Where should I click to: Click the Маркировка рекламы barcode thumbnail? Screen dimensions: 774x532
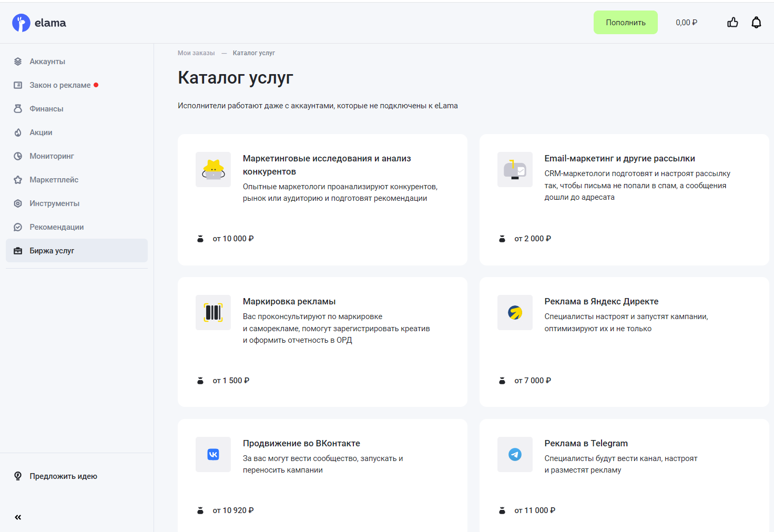[x=213, y=312]
